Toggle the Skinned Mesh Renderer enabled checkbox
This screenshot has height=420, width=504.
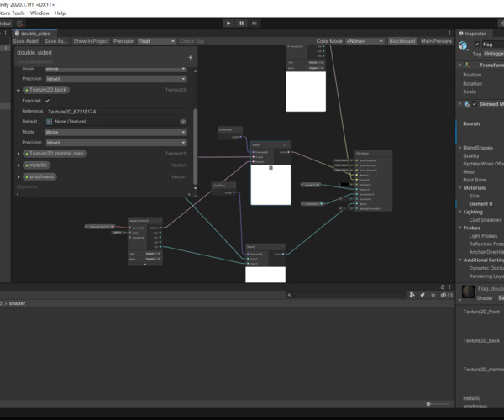point(475,104)
